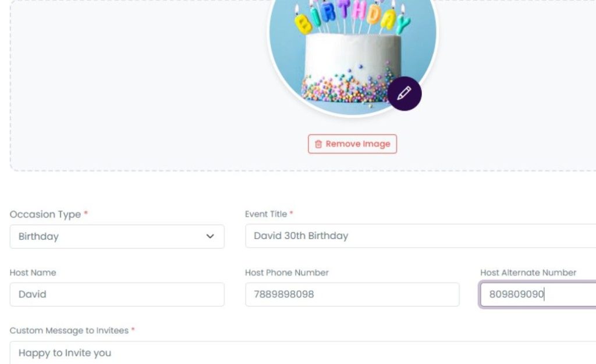Image resolution: width=596 pixels, height=364 pixels.
Task: Click the colorful BIRTHDAY candles in the image
Action: (x=352, y=17)
